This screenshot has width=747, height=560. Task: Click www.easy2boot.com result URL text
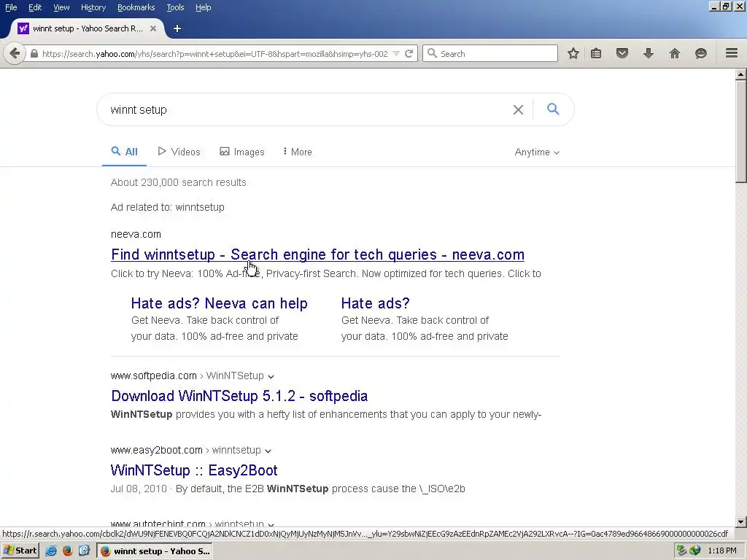[156, 450]
